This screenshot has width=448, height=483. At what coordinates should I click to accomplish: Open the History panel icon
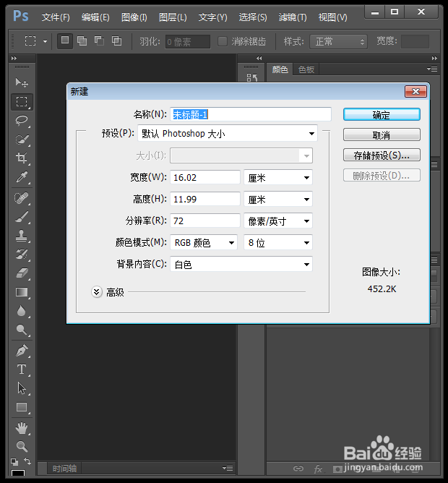click(251, 77)
